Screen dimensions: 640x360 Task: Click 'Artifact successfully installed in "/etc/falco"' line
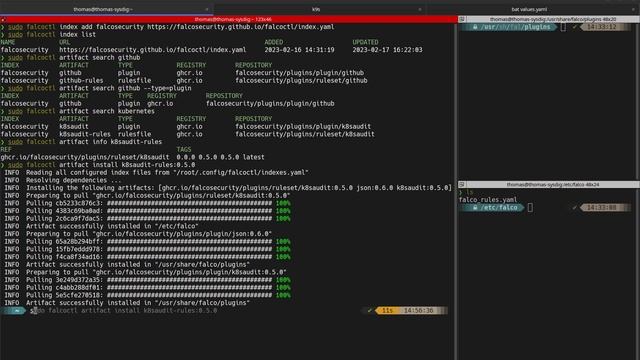click(x=101, y=226)
